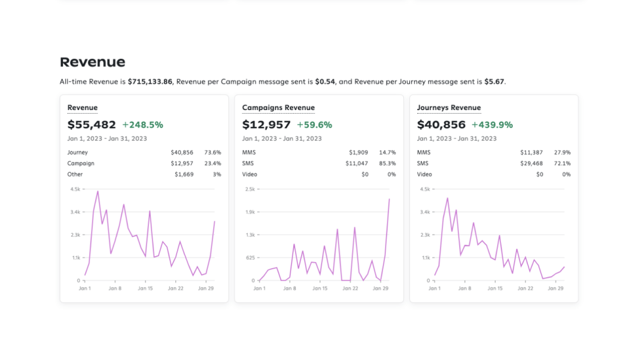The width and height of the screenshot is (644, 359).
Task: Select the $715,133.86 all-time revenue figure
Action: [149, 81]
